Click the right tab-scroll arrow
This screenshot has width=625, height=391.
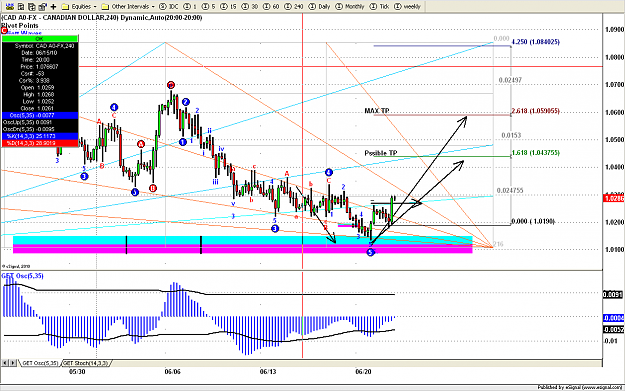pos(13,363)
